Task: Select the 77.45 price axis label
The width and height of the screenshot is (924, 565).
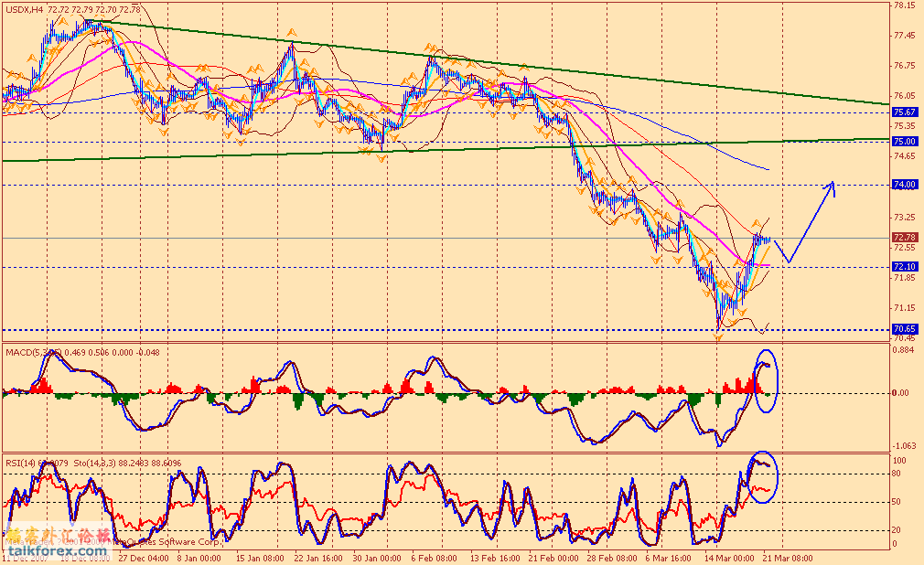Action: pos(904,36)
